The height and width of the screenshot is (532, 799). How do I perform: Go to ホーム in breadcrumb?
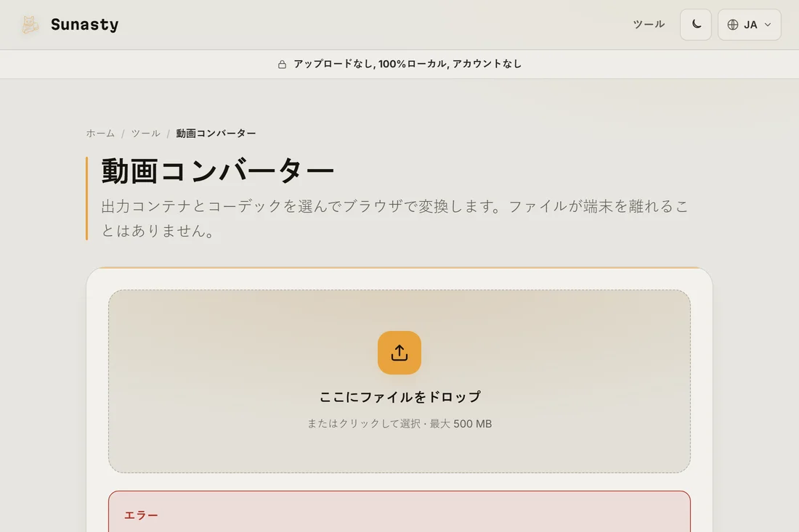tap(100, 134)
